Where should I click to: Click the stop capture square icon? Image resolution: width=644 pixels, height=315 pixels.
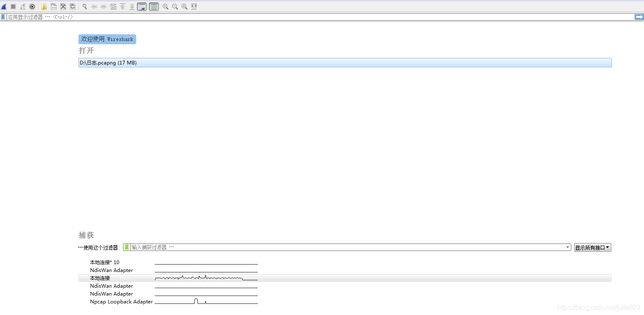coord(13,7)
